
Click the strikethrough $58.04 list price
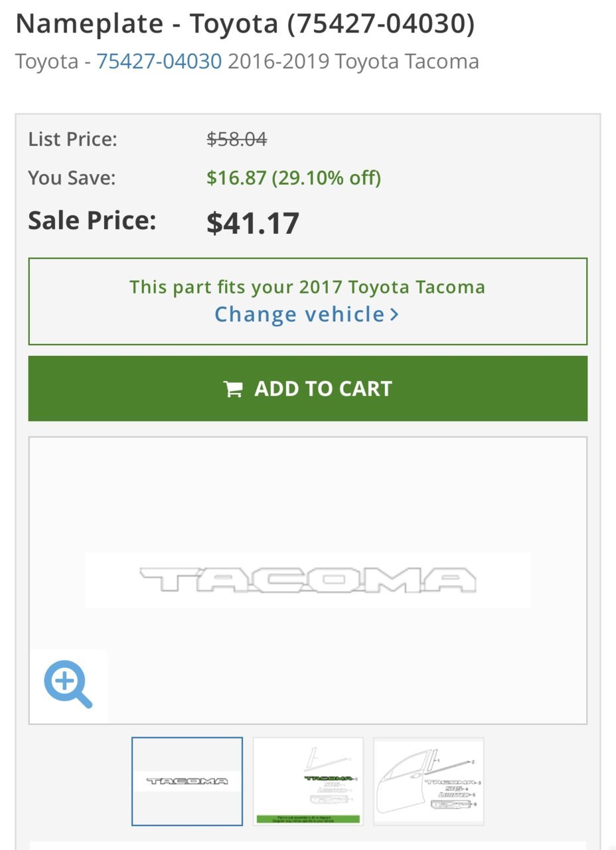click(237, 139)
